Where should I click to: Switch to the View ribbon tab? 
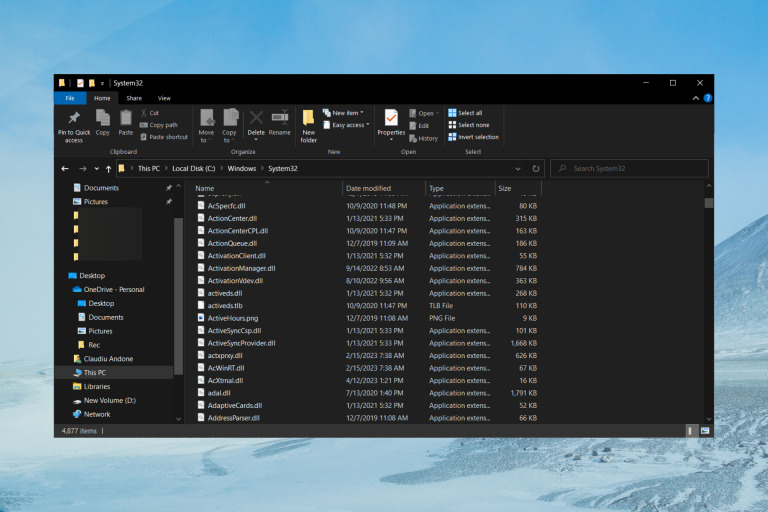(x=164, y=98)
